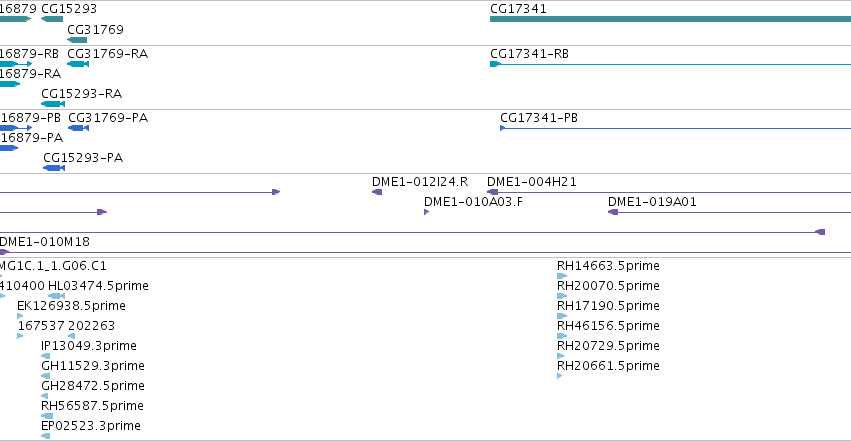The image size is (851, 441).
Task: Select the HL03474.5prime EST glyph
Action: click(56, 296)
